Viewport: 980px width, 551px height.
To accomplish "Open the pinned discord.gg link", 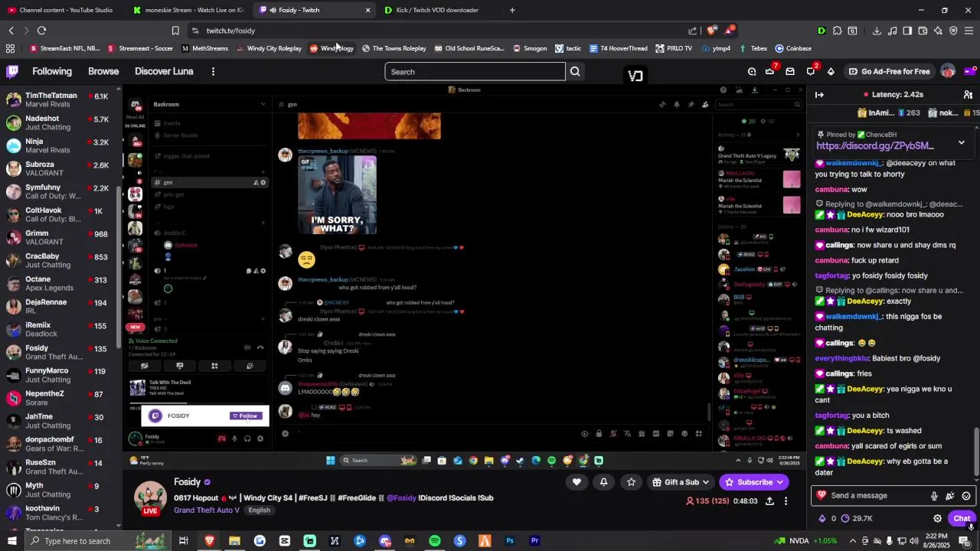I will (x=874, y=145).
